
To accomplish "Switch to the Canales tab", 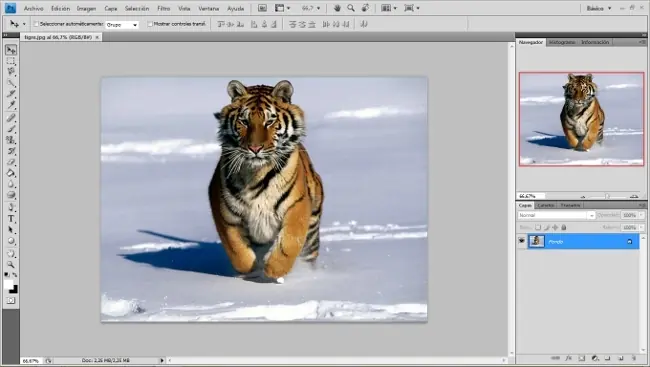I will pos(546,205).
